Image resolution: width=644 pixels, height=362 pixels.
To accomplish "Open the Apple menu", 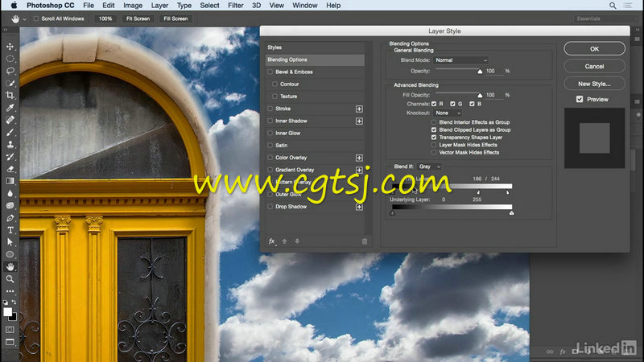I will coord(14,6).
